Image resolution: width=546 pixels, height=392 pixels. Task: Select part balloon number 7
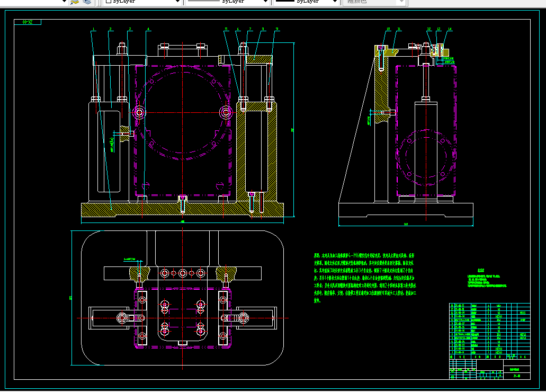tap(250, 29)
